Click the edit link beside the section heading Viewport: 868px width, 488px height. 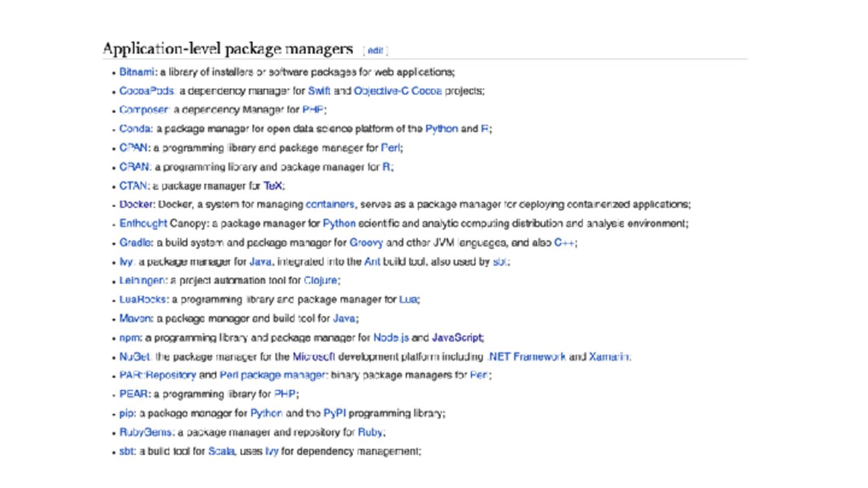[375, 51]
